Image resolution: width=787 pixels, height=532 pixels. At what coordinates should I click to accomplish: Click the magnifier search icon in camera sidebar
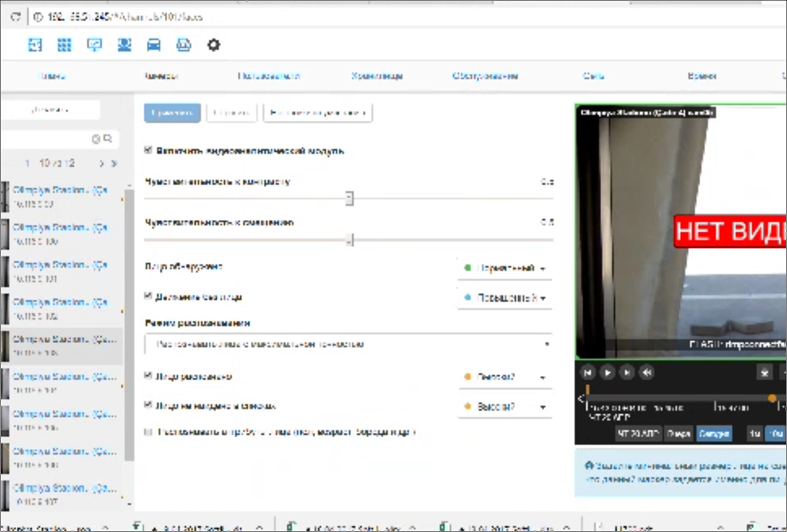coord(108,139)
